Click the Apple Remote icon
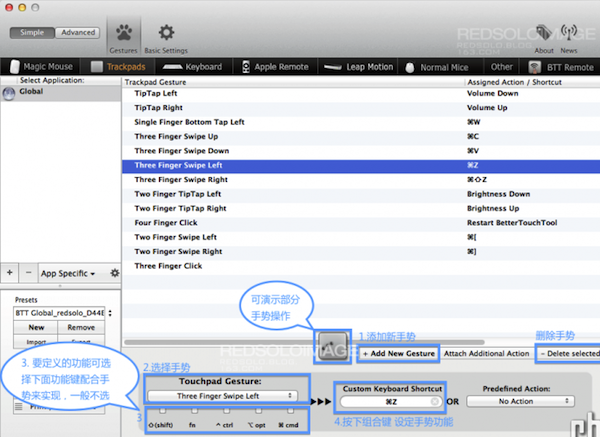The width and height of the screenshot is (600, 437). (x=246, y=67)
